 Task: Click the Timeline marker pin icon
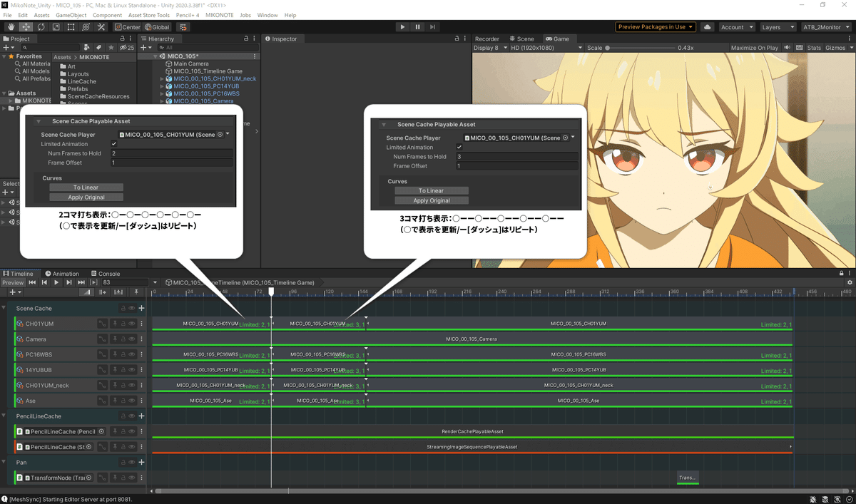pos(136,292)
